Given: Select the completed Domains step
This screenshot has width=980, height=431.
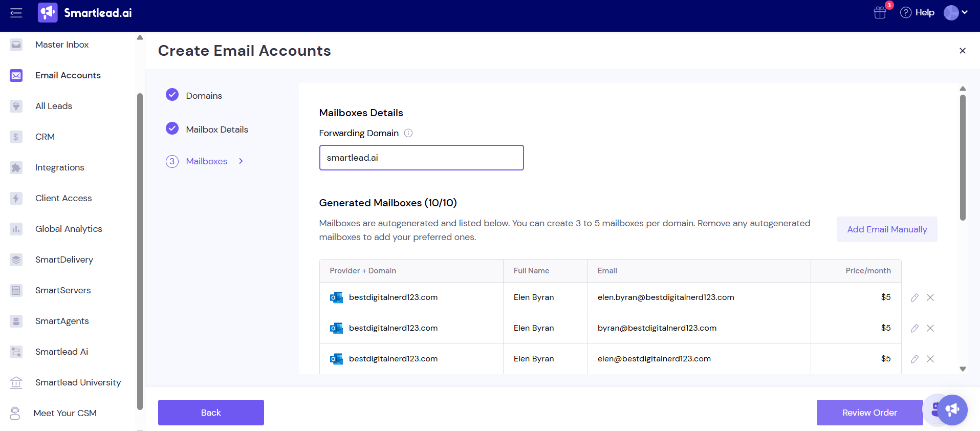Looking at the screenshot, I should (x=204, y=96).
